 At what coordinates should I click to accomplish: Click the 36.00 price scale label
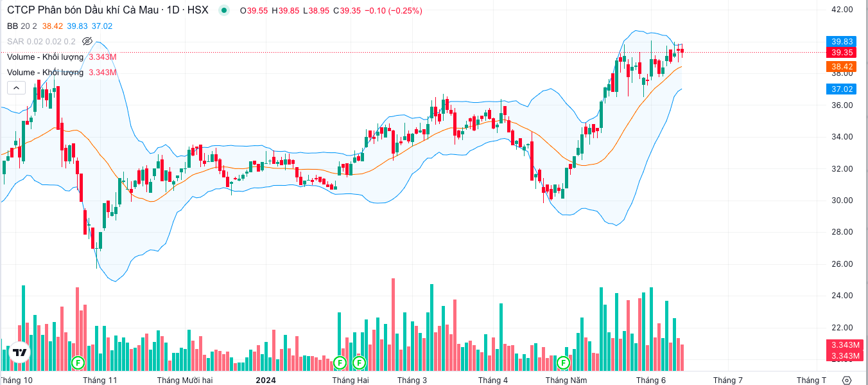tap(842, 105)
